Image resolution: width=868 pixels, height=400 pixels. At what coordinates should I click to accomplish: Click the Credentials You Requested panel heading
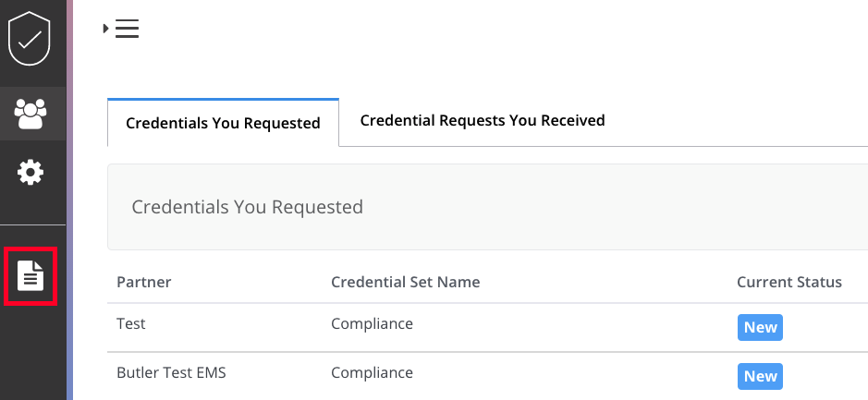click(248, 207)
